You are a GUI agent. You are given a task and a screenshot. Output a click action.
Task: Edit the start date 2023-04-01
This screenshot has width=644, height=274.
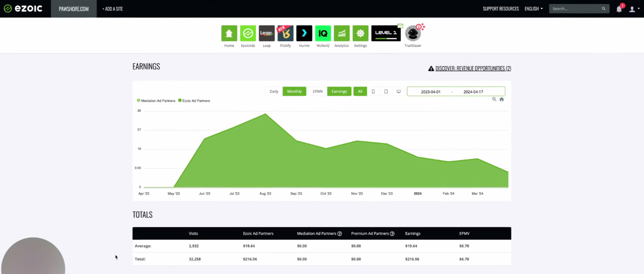point(431,92)
